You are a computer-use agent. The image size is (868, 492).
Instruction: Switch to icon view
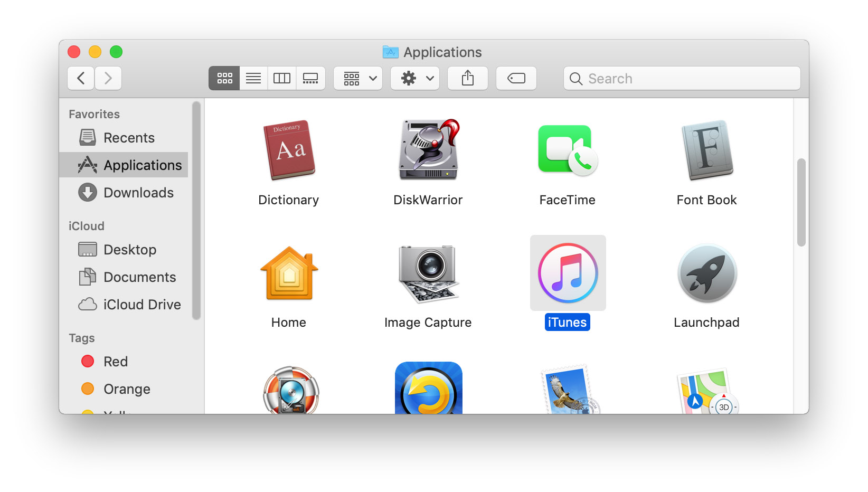(224, 78)
